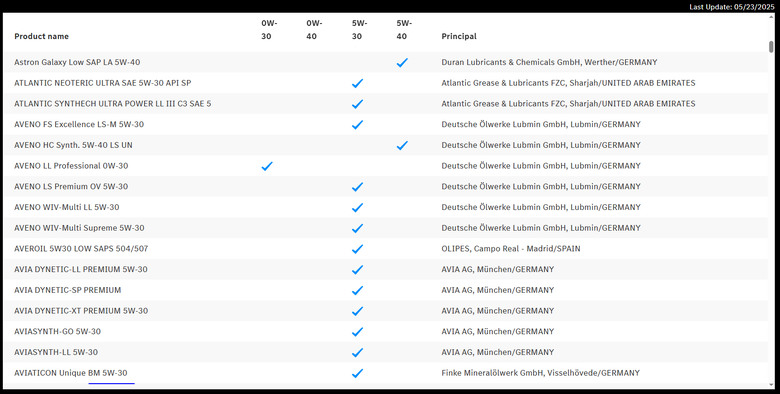Click the 5W-40 column header
Viewport: 780px width, 394px height.
(x=404, y=29)
